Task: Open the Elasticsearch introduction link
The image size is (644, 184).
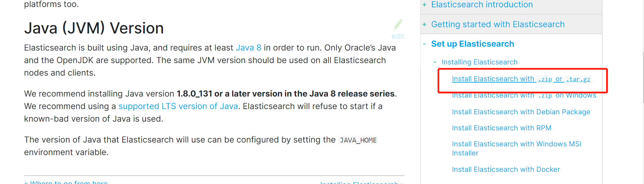Action: point(482,5)
